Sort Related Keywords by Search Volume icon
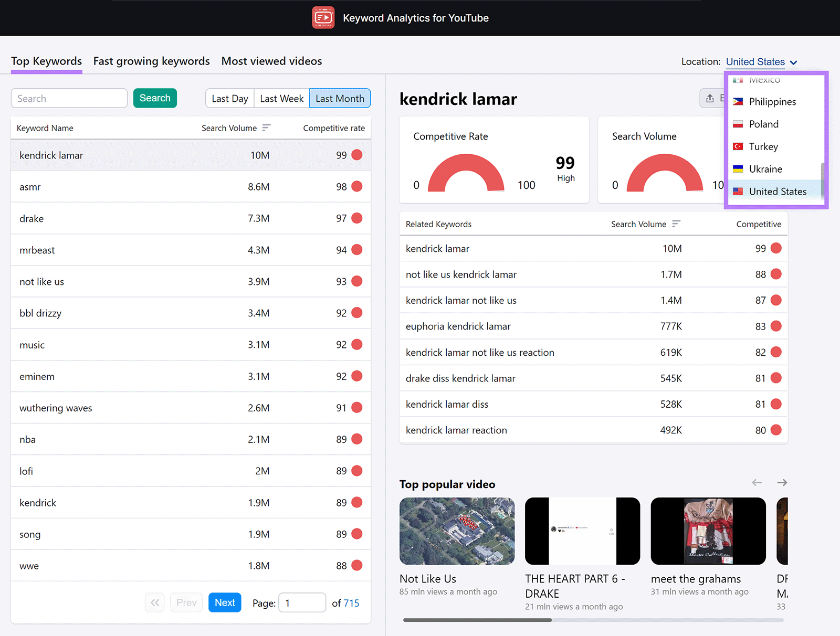Image resolution: width=840 pixels, height=636 pixels. 676,224
